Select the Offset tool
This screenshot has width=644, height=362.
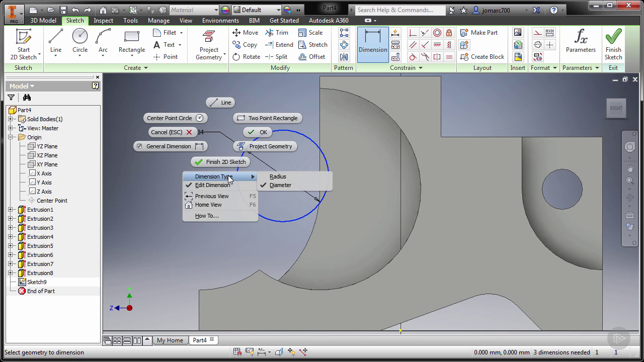point(312,57)
